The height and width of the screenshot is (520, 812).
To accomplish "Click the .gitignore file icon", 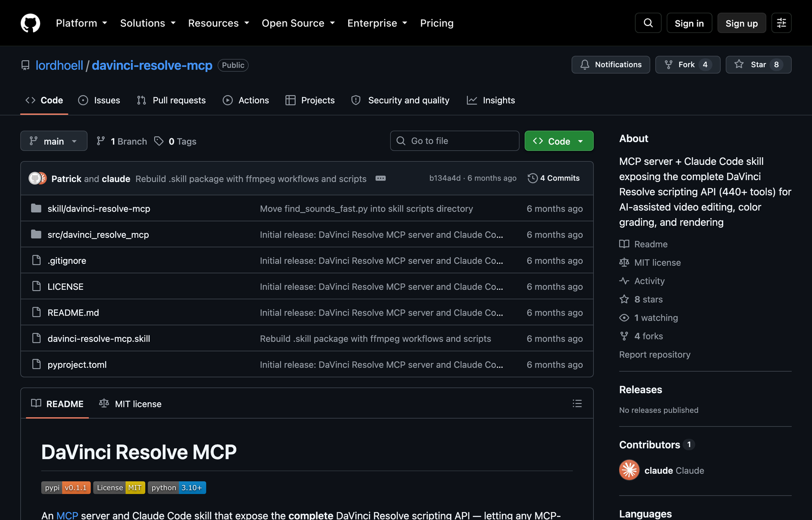I will click(36, 260).
